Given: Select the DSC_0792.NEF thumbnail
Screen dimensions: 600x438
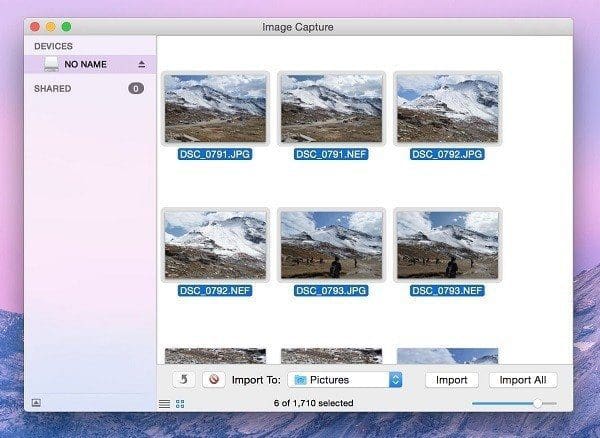Looking at the screenshot, I should (x=215, y=245).
